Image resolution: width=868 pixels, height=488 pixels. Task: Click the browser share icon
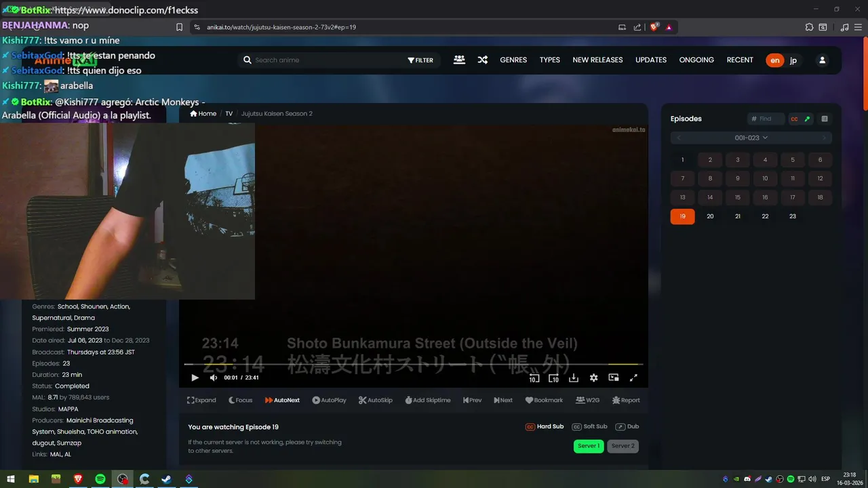(x=637, y=27)
